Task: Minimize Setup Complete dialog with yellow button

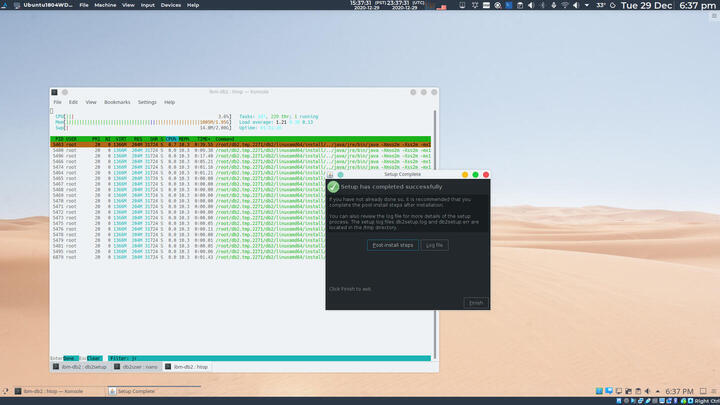Action: click(465, 175)
